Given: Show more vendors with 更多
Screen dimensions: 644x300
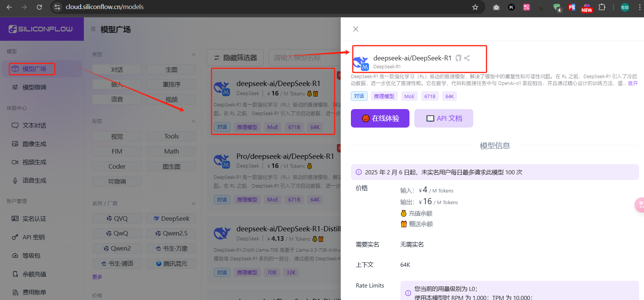Looking at the screenshot, I should tap(97, 277).
